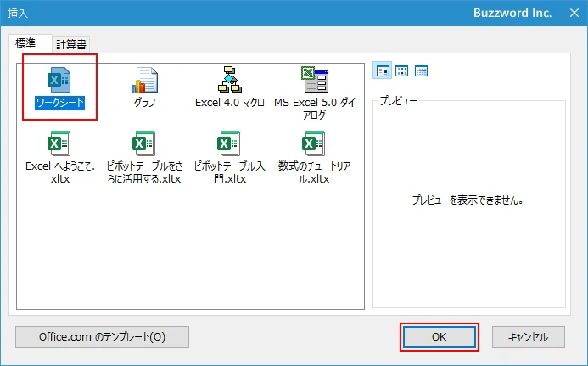Choose the Excel 4.0 マクロ icon
Viewport: 588px width, 366px height.
[x=229, y=80]
